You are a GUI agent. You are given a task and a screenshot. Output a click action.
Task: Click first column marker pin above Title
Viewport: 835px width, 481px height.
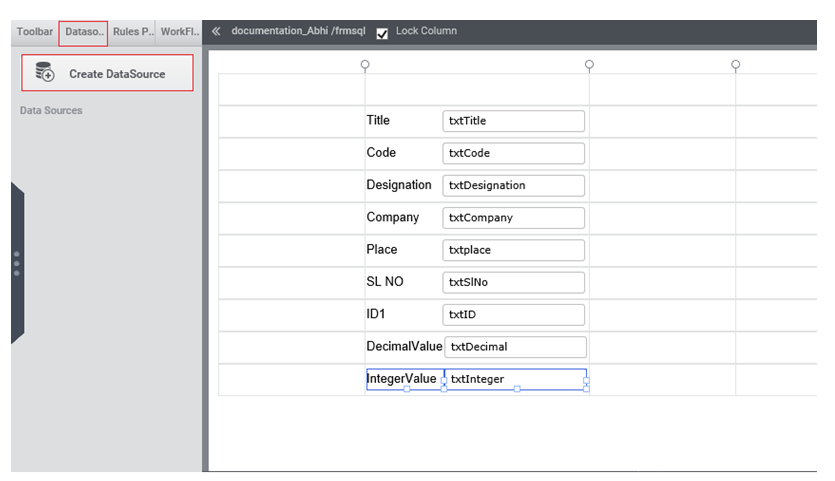point(365,66)
